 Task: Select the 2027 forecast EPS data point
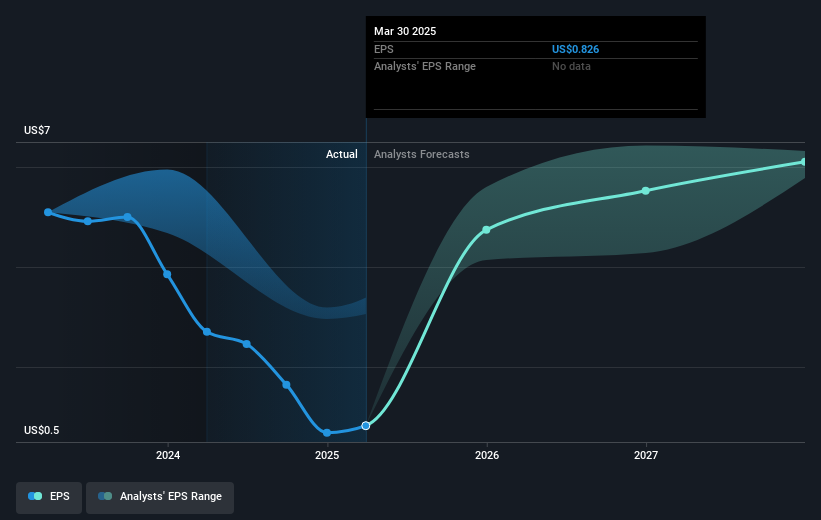646,191
